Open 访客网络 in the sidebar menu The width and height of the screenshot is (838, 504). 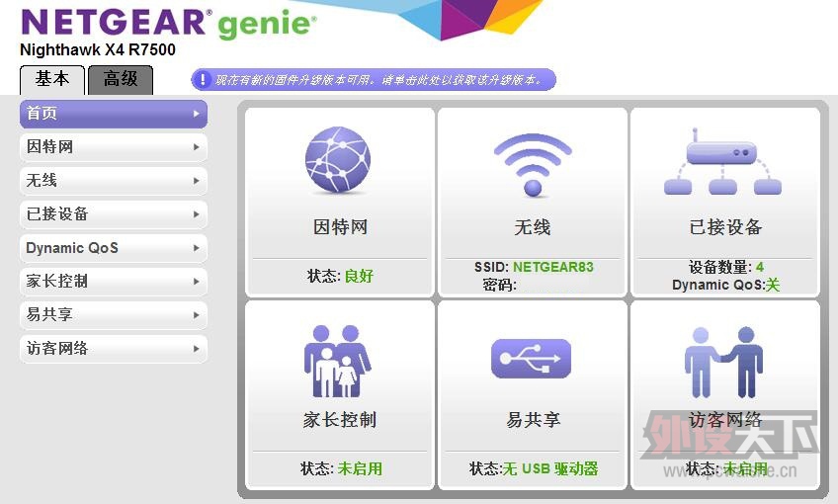click(x=114, y=349)
